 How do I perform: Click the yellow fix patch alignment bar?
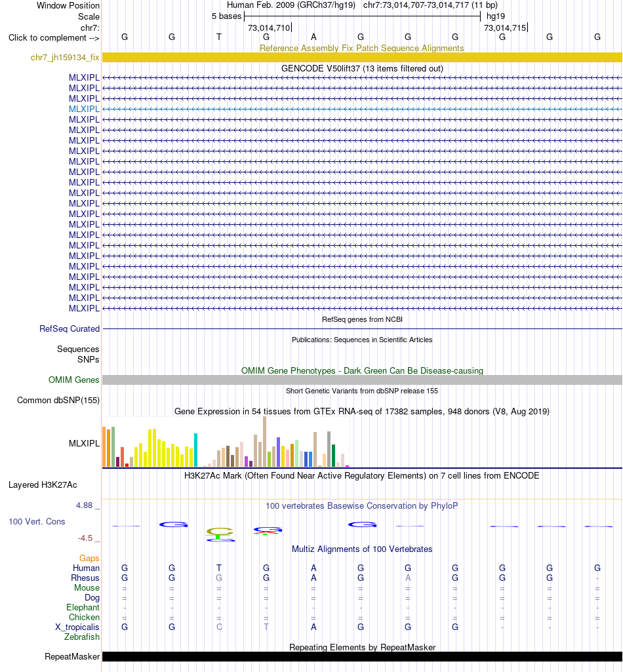point(362,58)
